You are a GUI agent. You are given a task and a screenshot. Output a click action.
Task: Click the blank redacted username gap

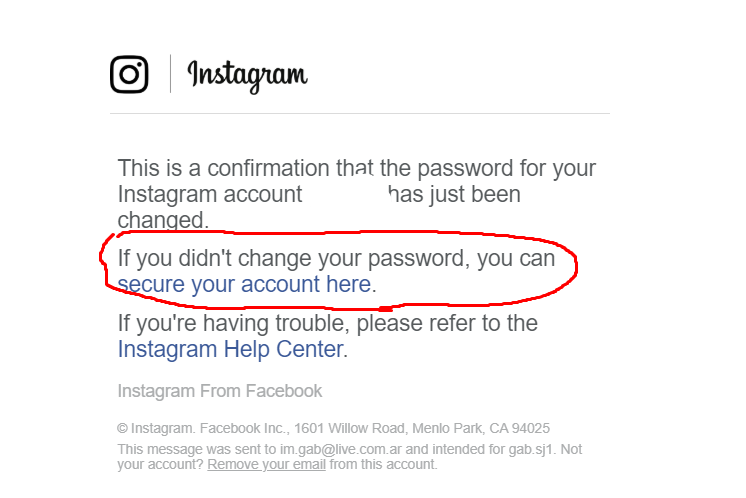(x=343, y=194)
